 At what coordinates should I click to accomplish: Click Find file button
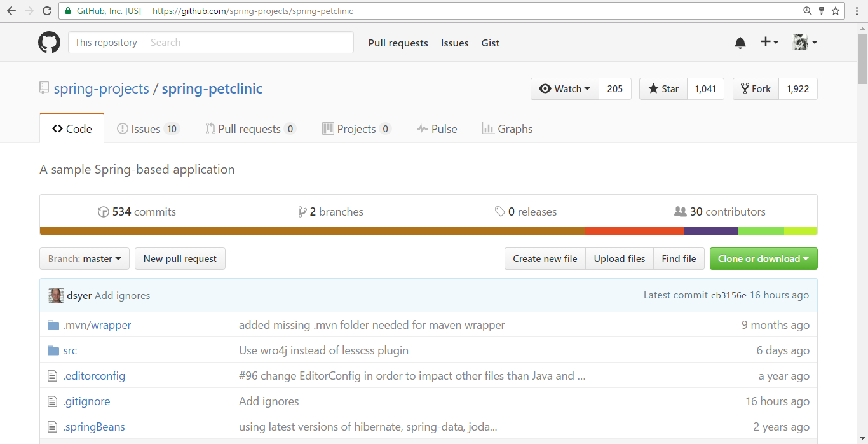point(679,259)
